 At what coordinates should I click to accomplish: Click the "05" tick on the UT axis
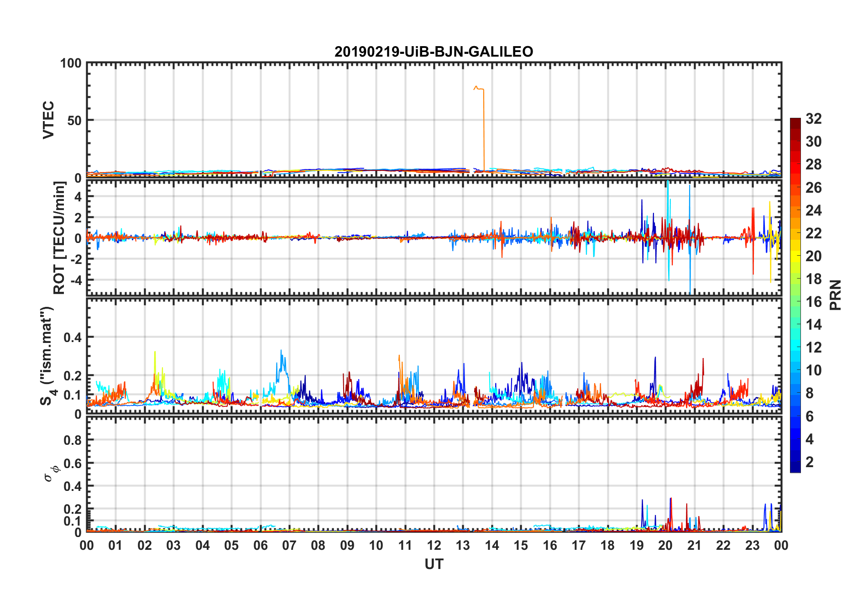pos(231,546)
